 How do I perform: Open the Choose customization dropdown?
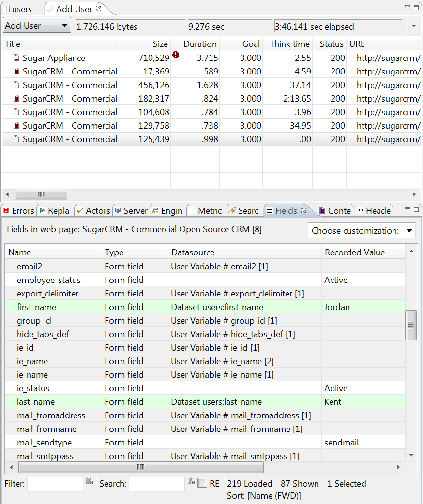click(x=362, y=230)
